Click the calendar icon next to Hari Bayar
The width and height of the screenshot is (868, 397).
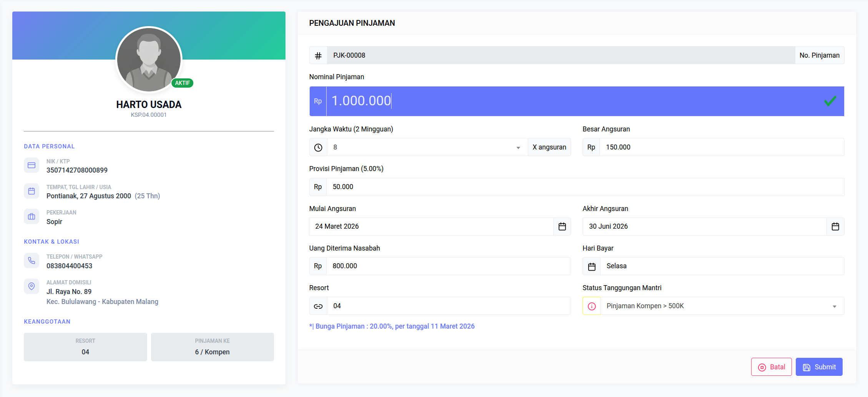pyautogui.click(x=591, y=266)
